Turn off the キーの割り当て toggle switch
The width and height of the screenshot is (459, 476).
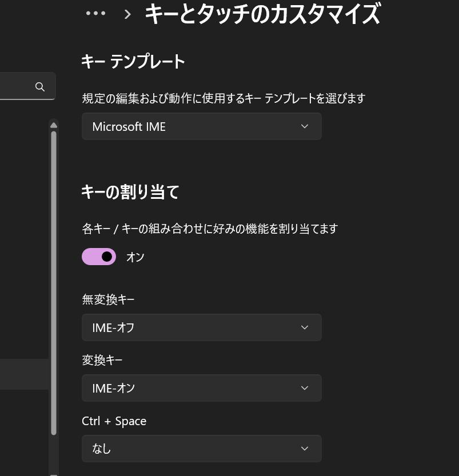click(99, 257)
